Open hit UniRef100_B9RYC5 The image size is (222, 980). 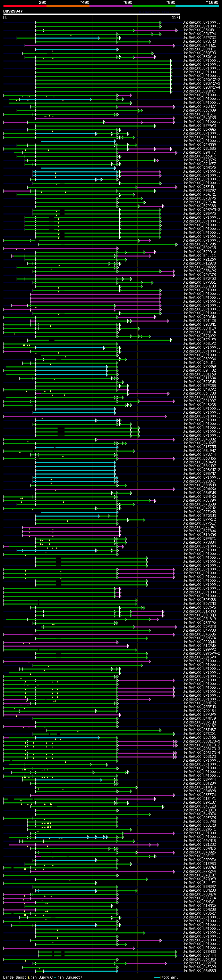(199, 248)
